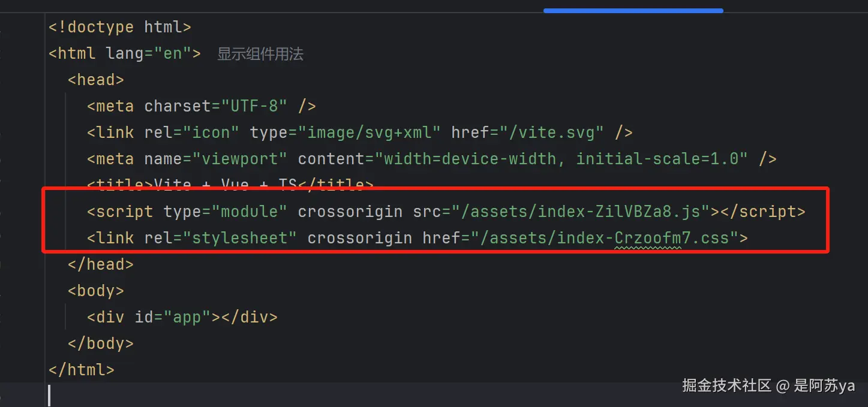This screenshot has width=868, height=407.
Task: Click the closing </body> tag
Action: click(101, 343)
